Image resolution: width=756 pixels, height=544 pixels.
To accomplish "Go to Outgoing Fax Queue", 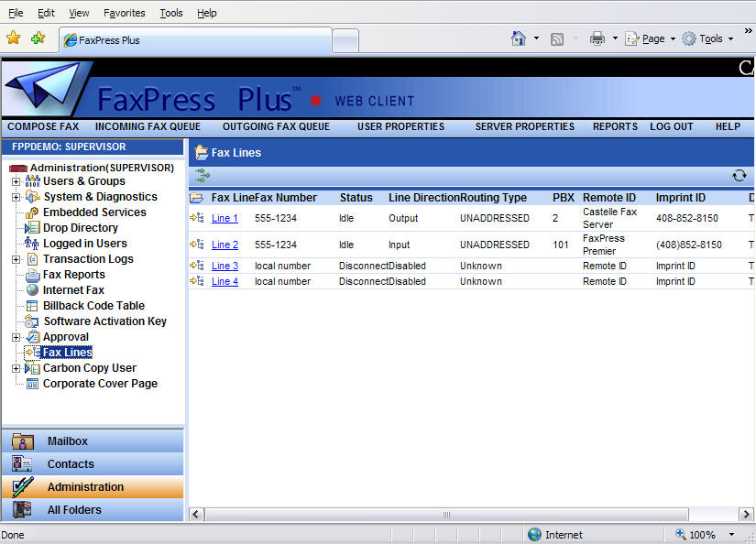I will pos(276,126).
